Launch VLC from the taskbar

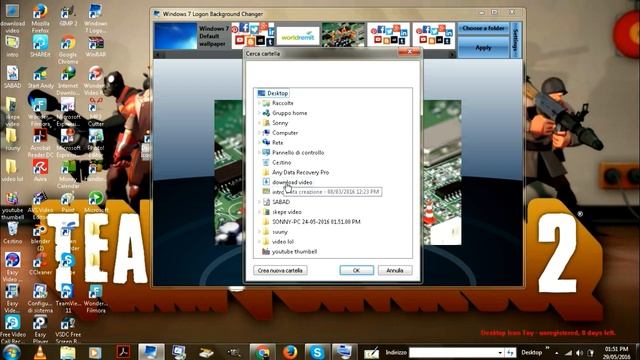(x=40, y=353)
